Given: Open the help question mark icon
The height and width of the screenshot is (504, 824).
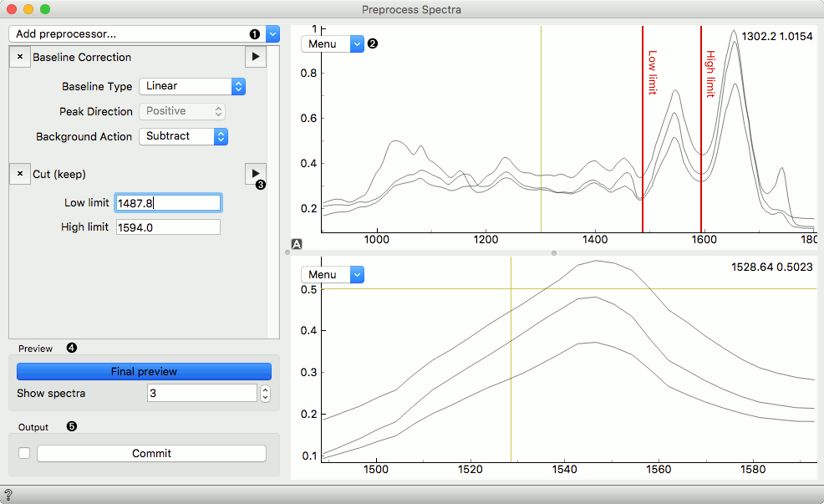Looking at the screenshot, I should [8, 495].
